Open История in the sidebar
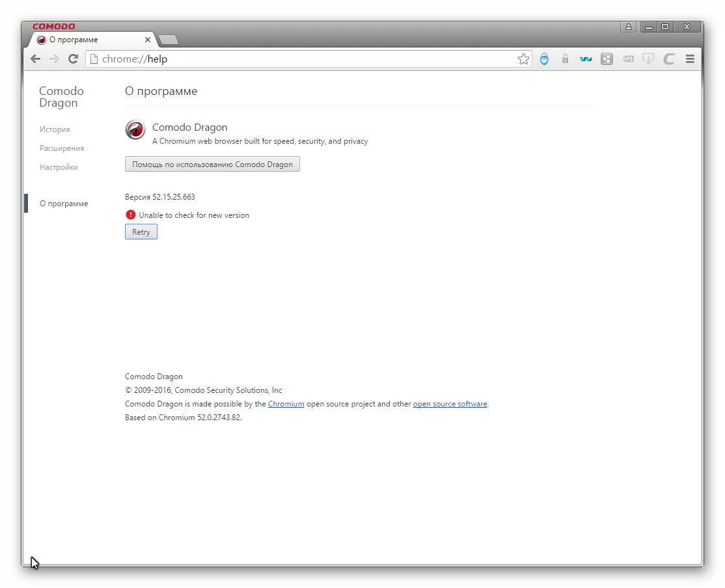 [55, 129]
